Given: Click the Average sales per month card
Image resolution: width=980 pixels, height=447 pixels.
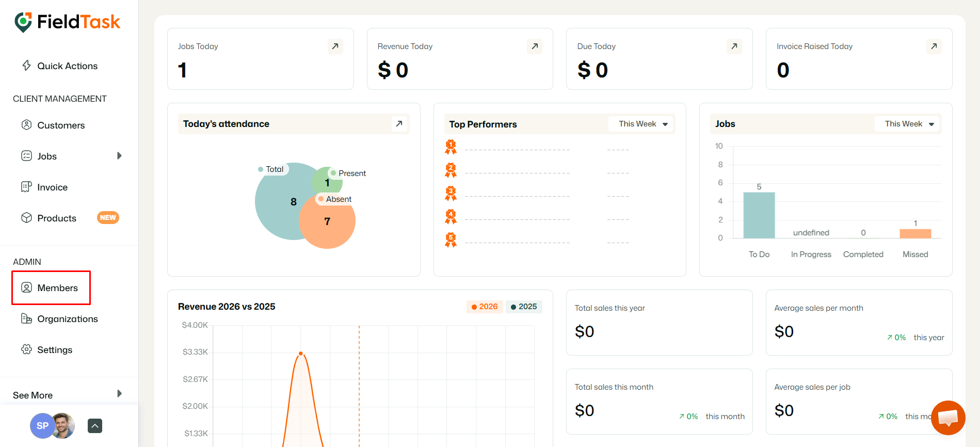Looking at the screenshot, I should (x=859, y=323).
